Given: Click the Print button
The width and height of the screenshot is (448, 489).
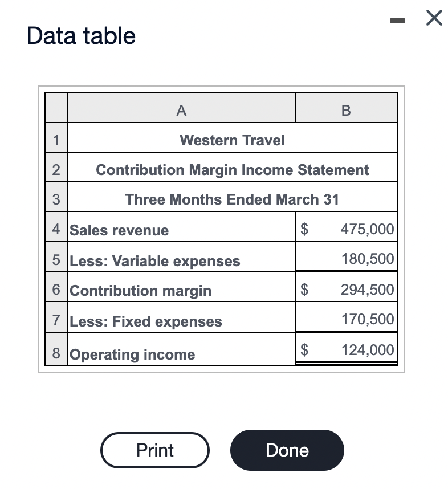Looking at the screenshot, I should (154, 450).
